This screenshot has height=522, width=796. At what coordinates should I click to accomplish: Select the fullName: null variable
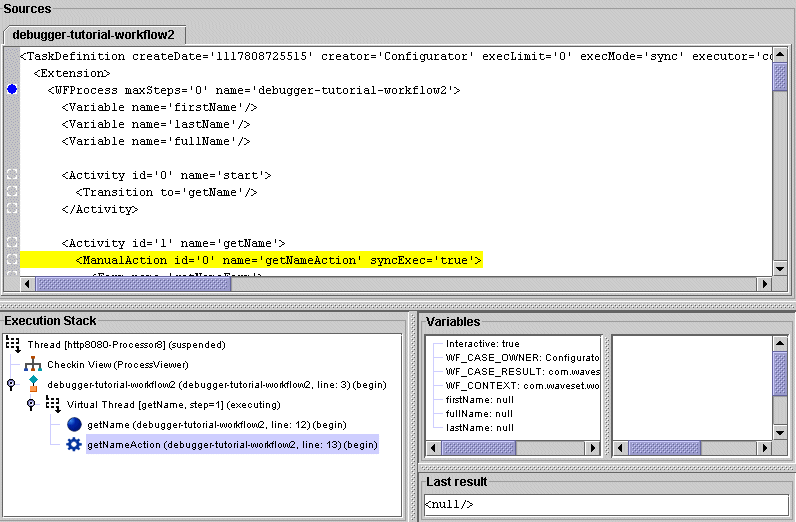479,414
